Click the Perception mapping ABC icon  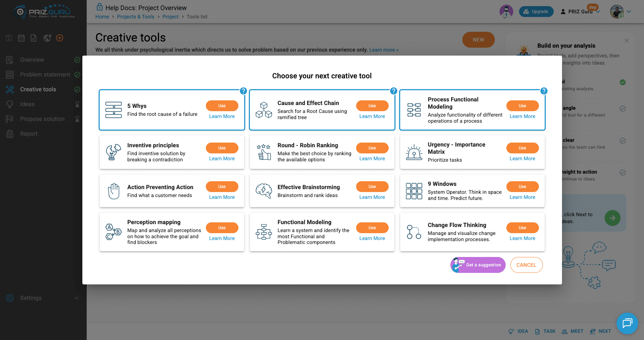pyautogui.click(x=113, y=232)
